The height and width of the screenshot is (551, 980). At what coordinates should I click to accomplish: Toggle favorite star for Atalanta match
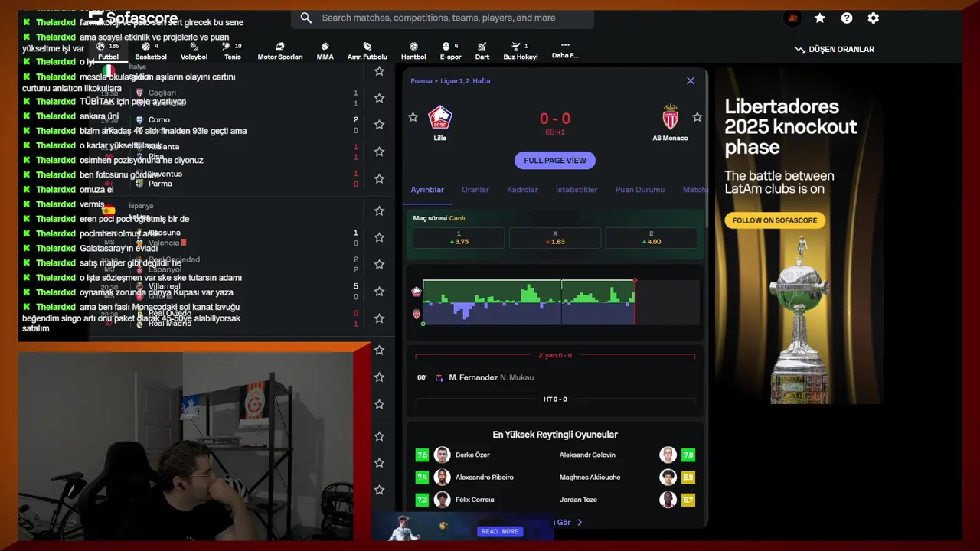[x=379, y=152]
